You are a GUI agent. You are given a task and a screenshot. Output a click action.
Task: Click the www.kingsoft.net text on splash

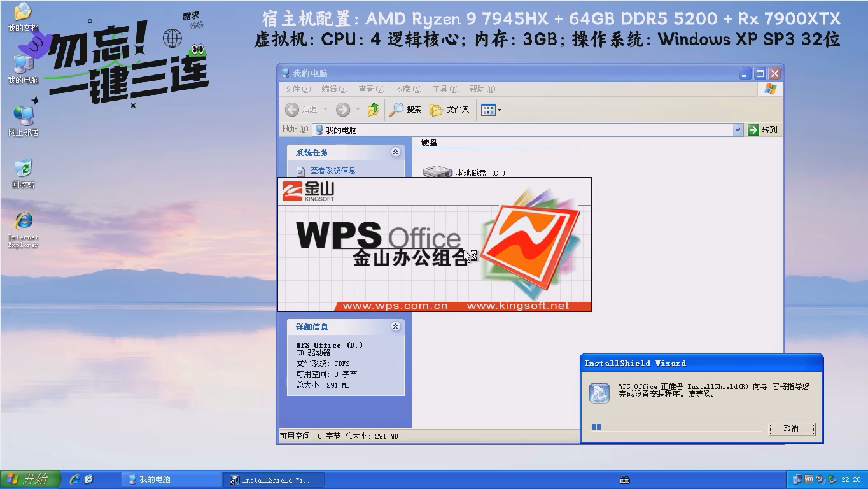tap(518, 306)
